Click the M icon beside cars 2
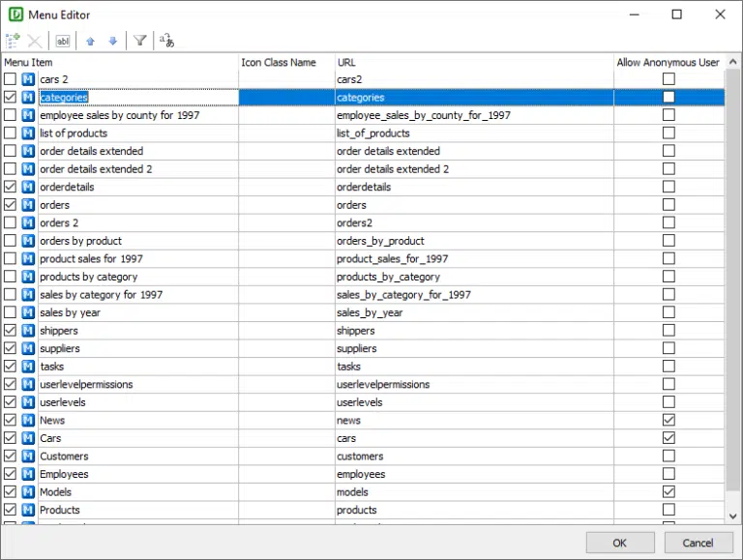Image resolution: width=743 pixels, height=560 pixels. [x=28, y=79]
